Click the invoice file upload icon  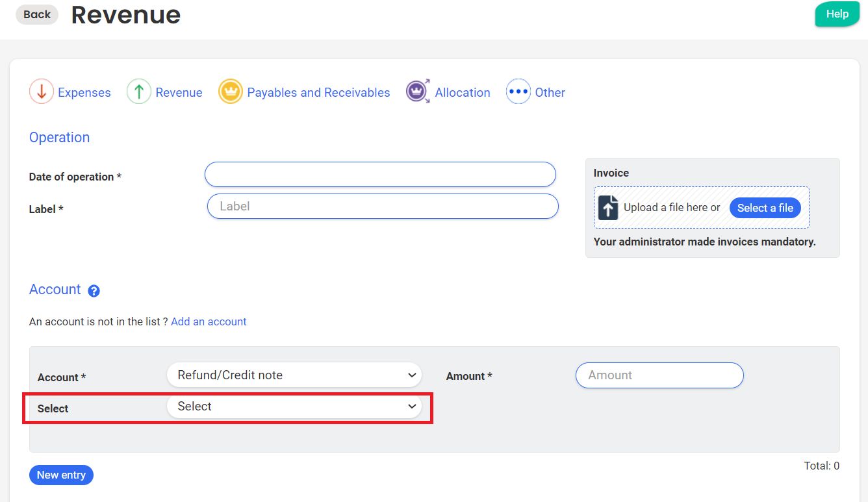click(x=608, y=208)
